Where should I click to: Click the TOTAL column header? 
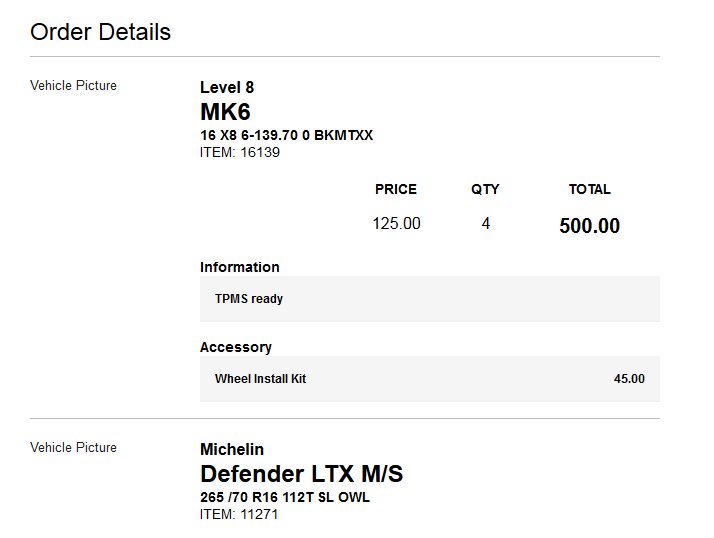click(590, 189)
